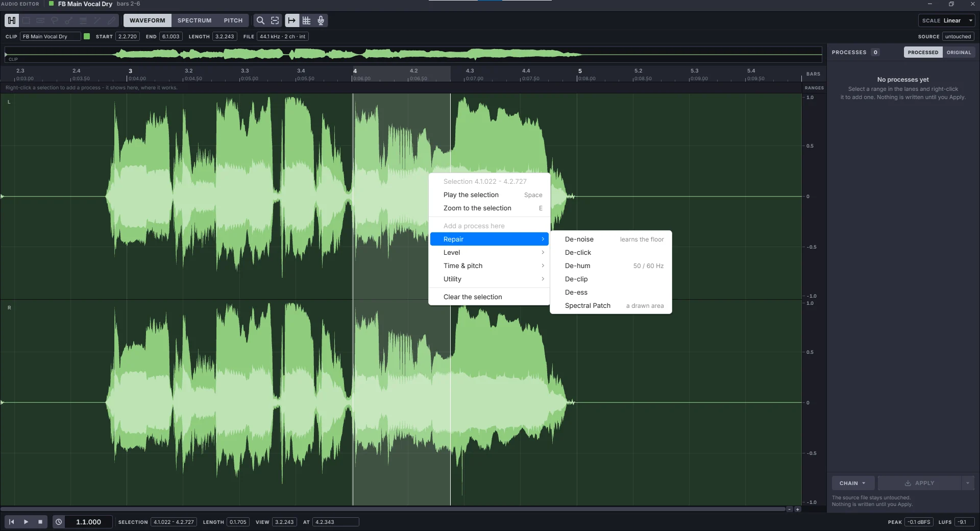Screen dimensions: 980x531
Task: Select De-noise from Repair submenu
Action: (611, 239)
